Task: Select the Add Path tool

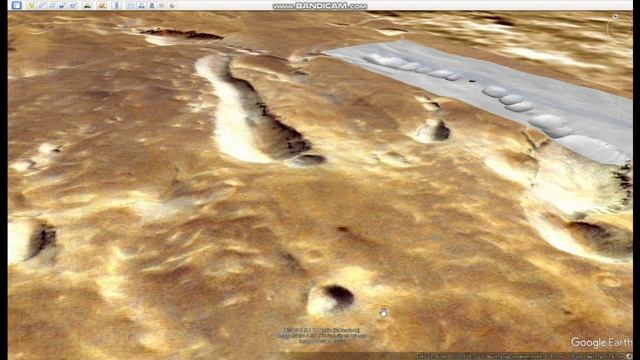Action: point(52,5)
